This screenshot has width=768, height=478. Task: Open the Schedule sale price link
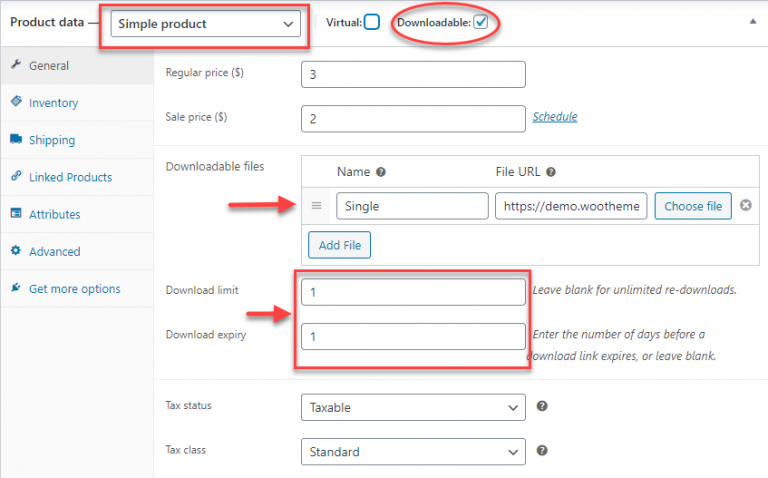pos(555,117)
